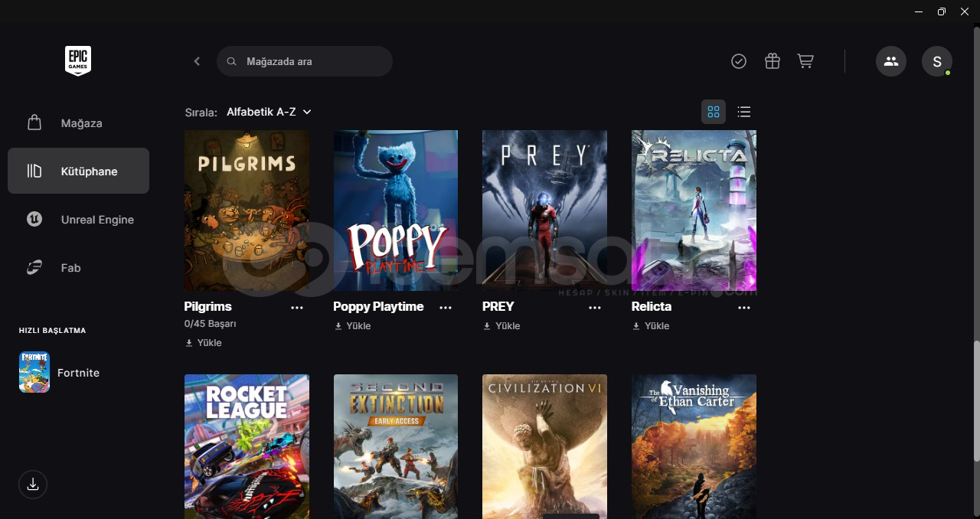The image size is (980, 519).
Task: Select the Relicta cover art
Action: point(694,211)
